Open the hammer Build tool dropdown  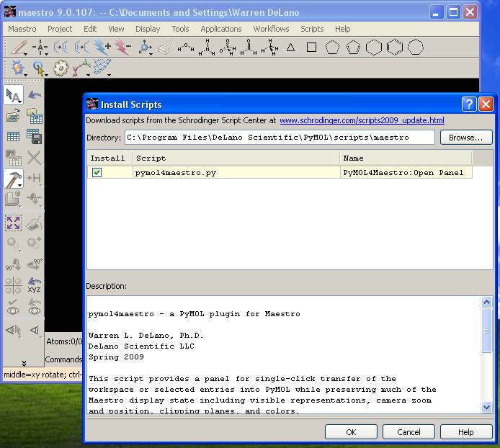click(x=20, y=185)
